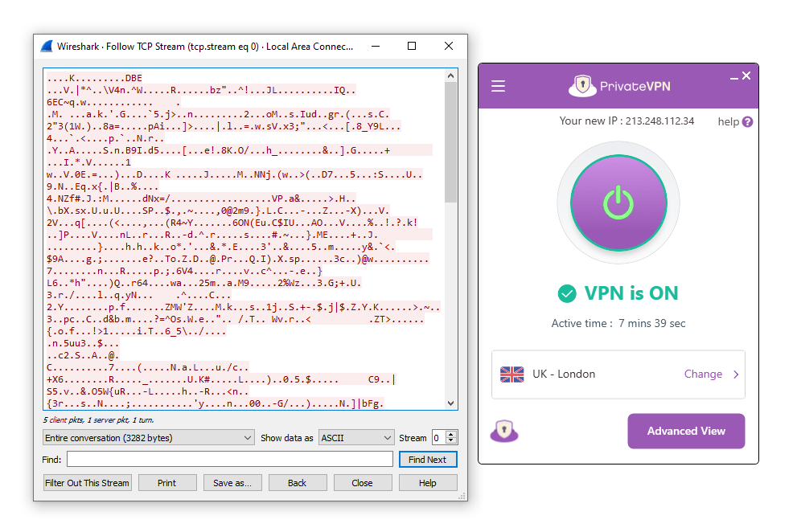Screen dimensions: 797x532
Task: Click the UK flag icon
Action: (x=511, y=374)
